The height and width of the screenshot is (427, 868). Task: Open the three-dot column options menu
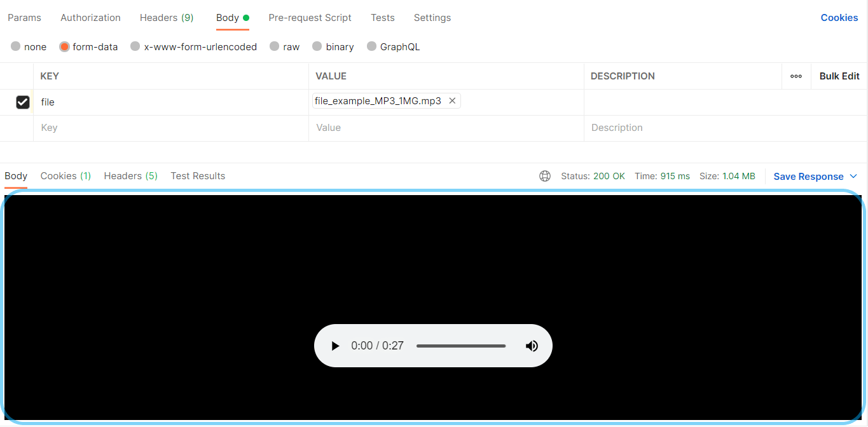[x=796, y=76]
